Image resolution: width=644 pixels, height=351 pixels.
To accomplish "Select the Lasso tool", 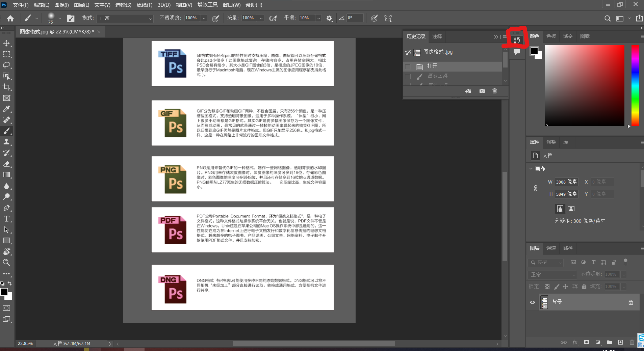I will pyautogui.click(x=6, y=65).
